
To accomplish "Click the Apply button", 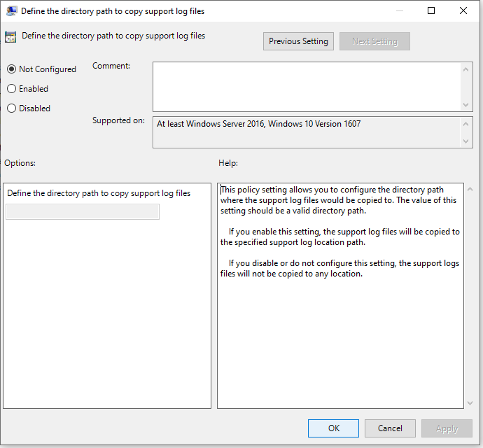I will (447, 428).
